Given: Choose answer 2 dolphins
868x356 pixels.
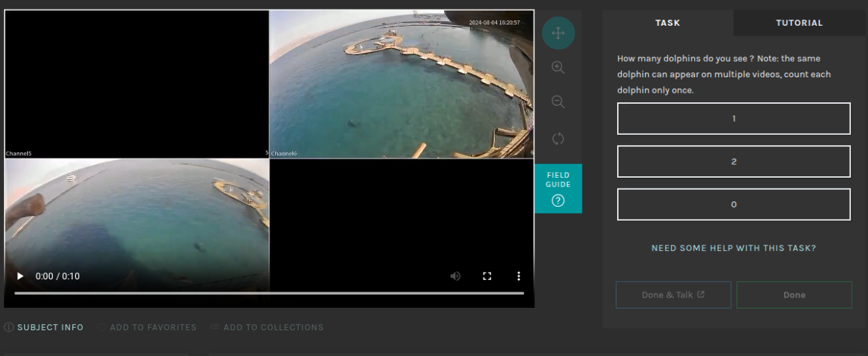Looking at the screenshot, I should [734, 161].
